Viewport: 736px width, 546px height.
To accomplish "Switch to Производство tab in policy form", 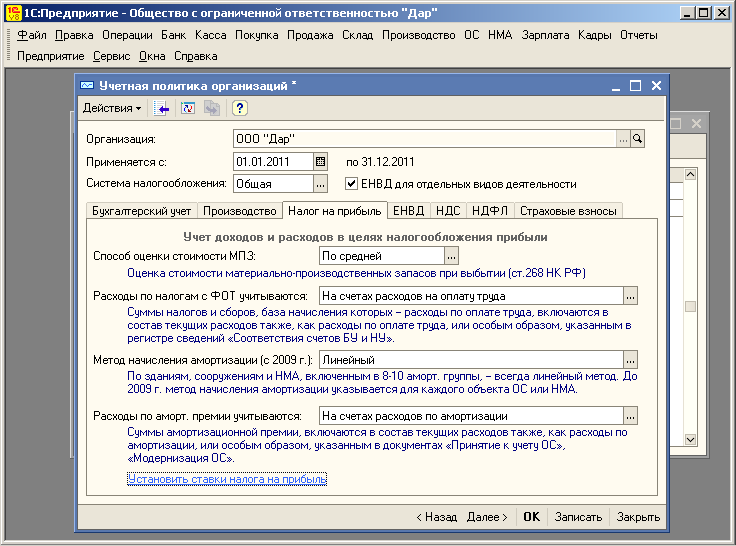I will pos(239,211).
